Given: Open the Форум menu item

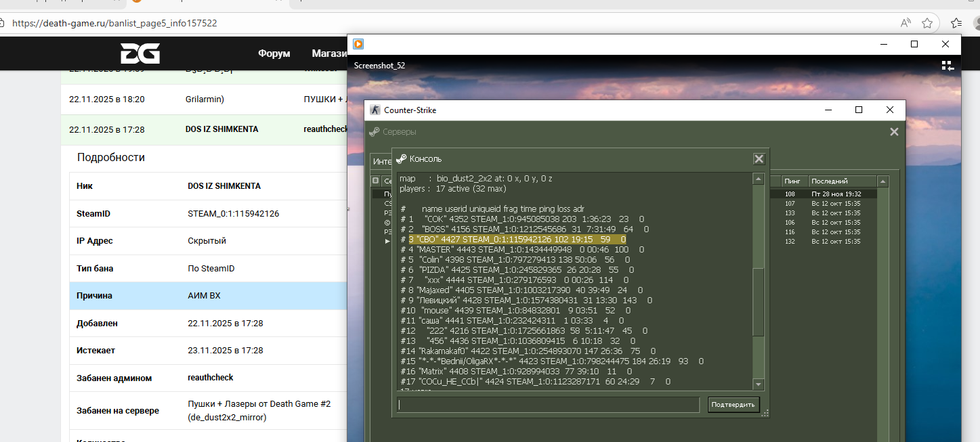Looking at the screenshot, I should (274, 53).
